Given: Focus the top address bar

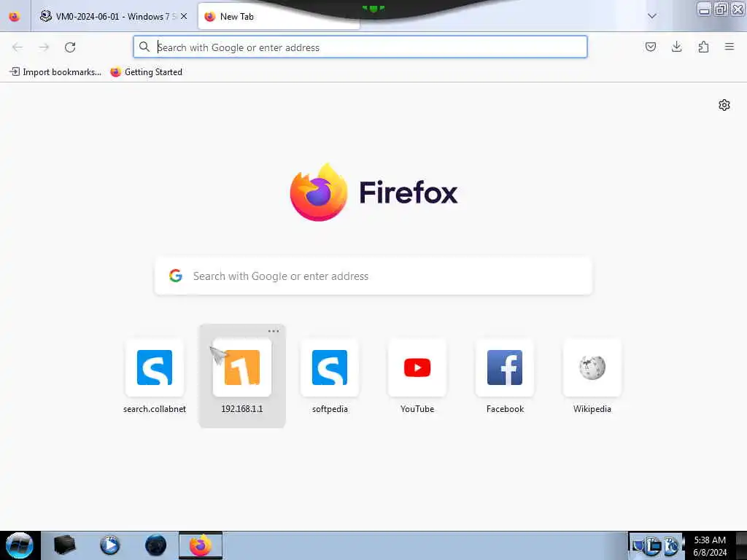Looking at the screenshot, I should point(360,47).
